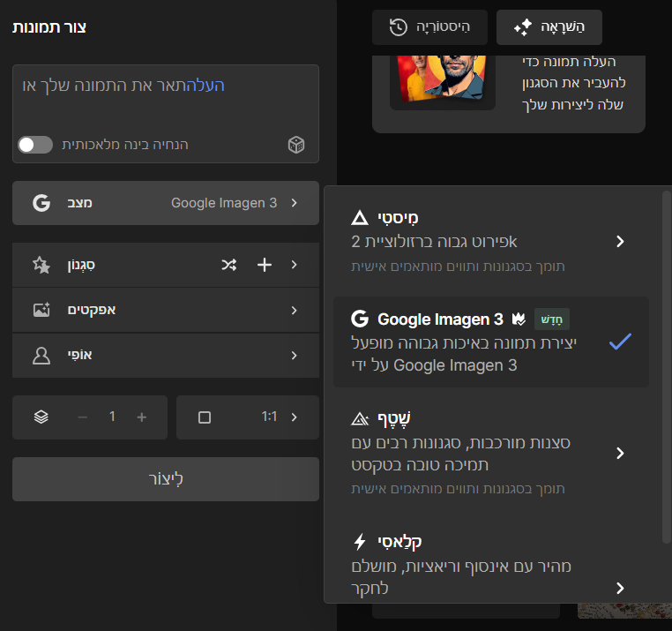Click the square aspect ratio icon

point(205,417)
